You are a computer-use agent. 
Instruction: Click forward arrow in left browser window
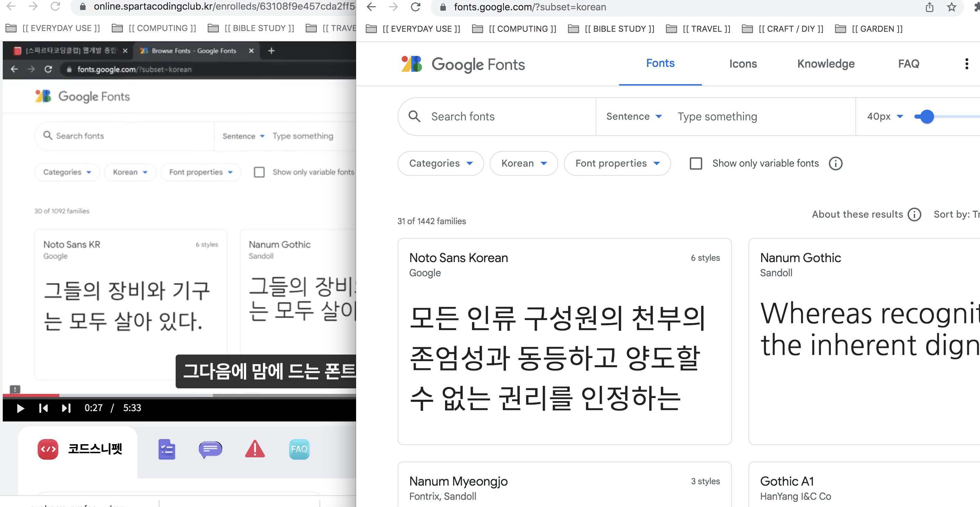pyautogui.click(x=33, y=6)
